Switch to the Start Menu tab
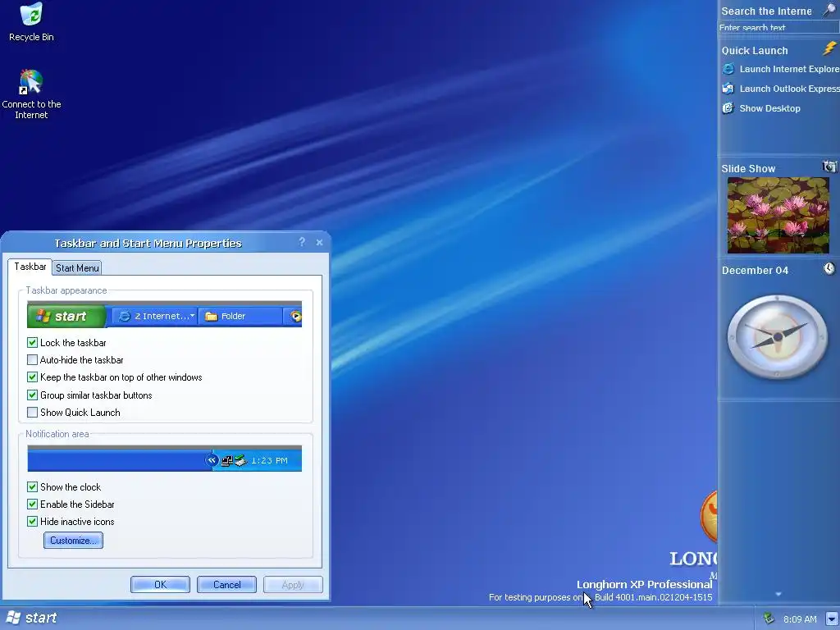The height and width of the screenshot is (630, 840). click(77, 268)
